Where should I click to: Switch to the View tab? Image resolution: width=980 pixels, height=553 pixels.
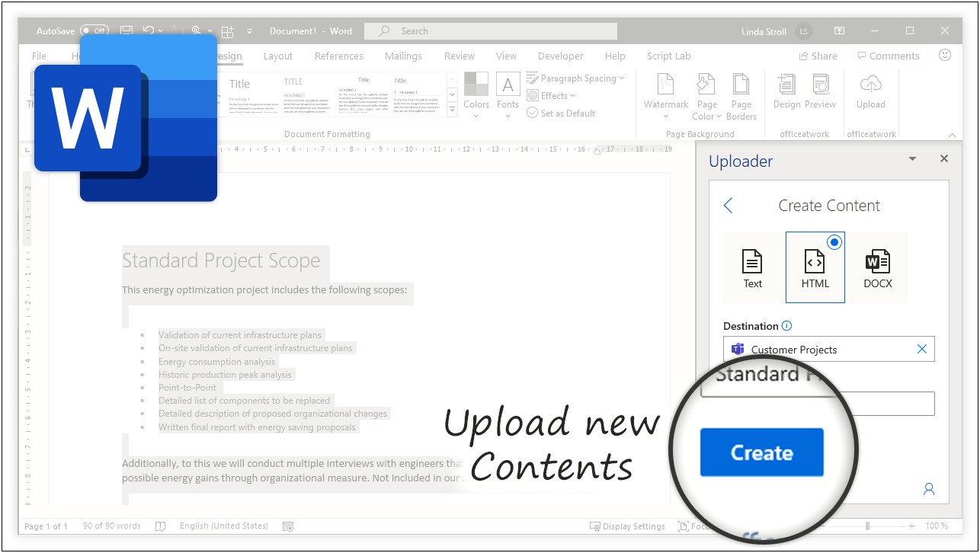[506, 56]
